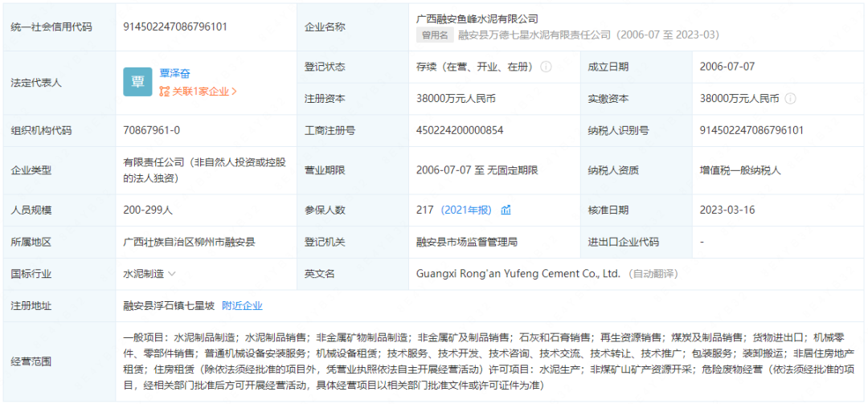Open the 关联1家企业 link

(204, 92)
